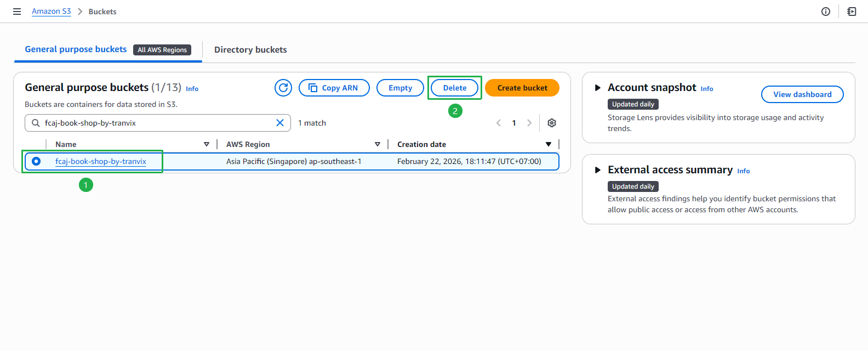Sort by Creation date column arrow
The width and height of the screenshot is (868, 351).
coord(549,144)
